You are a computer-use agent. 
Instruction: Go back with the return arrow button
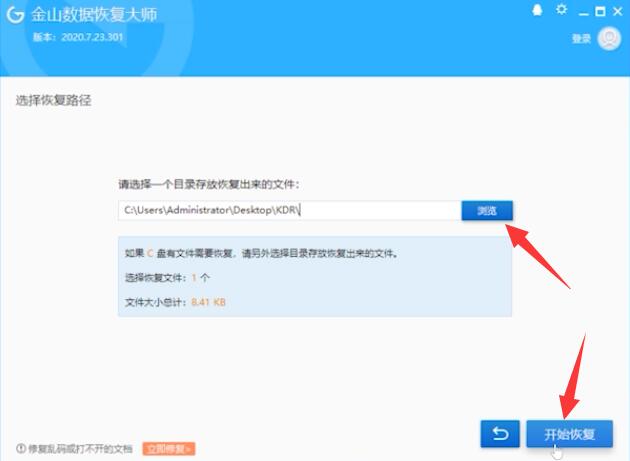(500, 434)
